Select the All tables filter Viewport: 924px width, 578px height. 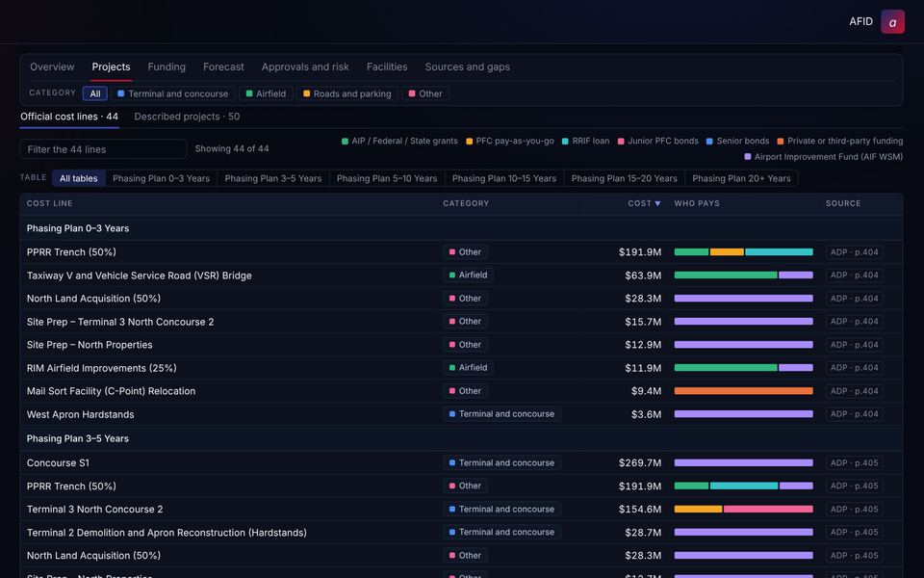(78, 178)
